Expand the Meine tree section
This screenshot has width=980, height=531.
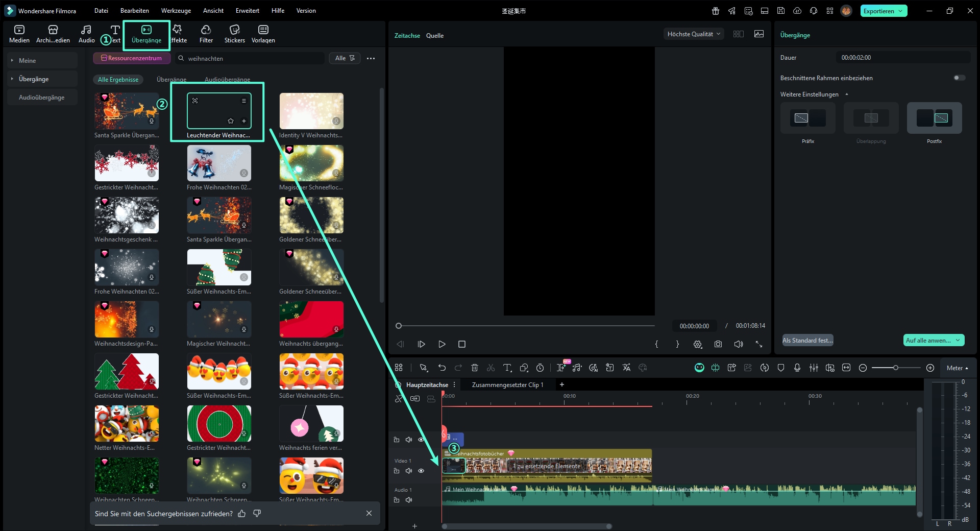(12, 60)
